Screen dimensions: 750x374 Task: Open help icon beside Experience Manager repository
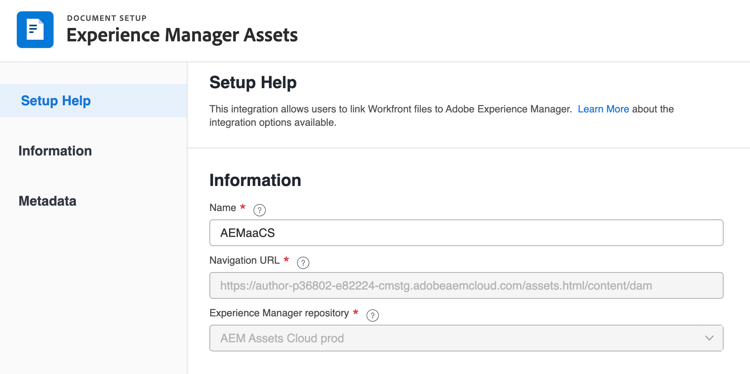pyautogui.click(x=372, y=316)
